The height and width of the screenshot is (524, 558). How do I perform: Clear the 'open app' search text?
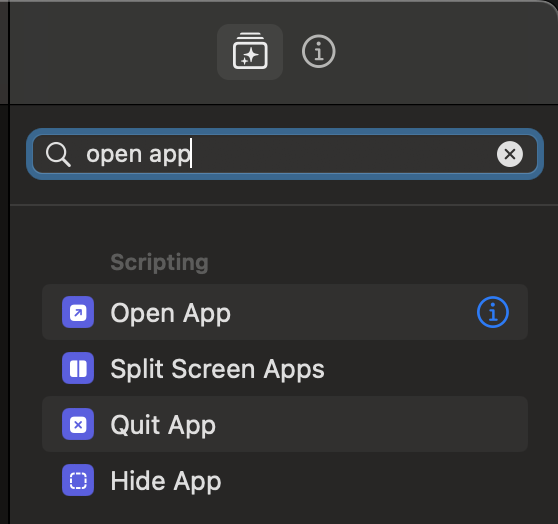[510, 154]
